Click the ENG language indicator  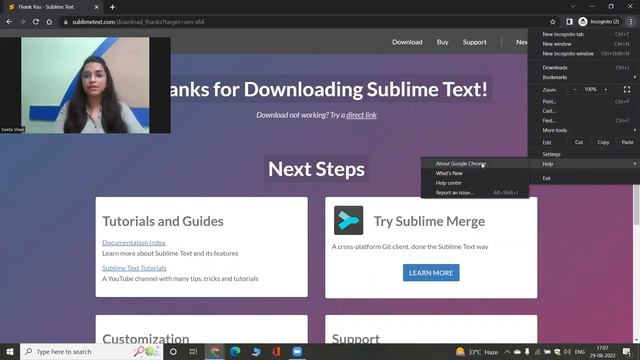pos(580,352)
